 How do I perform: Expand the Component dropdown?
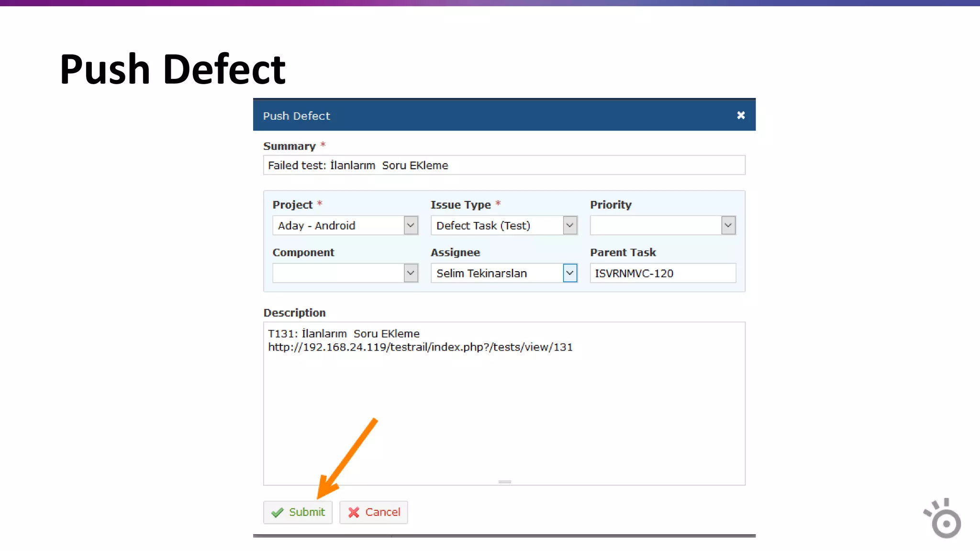pos(345,273)
